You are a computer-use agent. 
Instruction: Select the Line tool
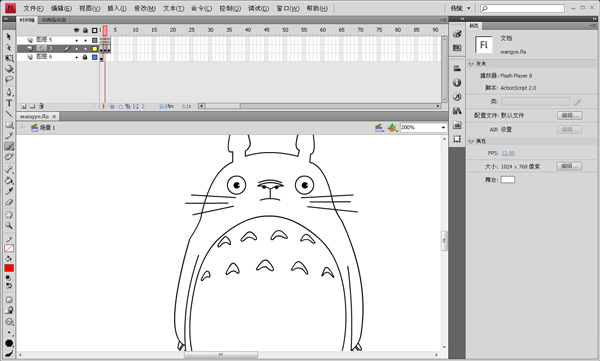[9, 114]
